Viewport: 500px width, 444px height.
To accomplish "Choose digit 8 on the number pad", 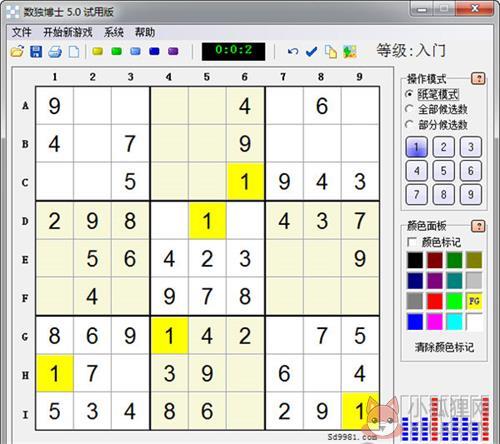I will (x=443, y=194).
